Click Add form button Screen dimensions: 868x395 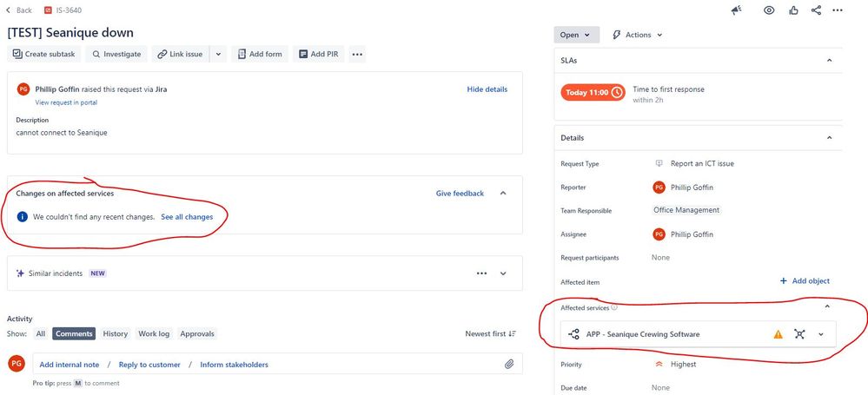click(260, 54)
